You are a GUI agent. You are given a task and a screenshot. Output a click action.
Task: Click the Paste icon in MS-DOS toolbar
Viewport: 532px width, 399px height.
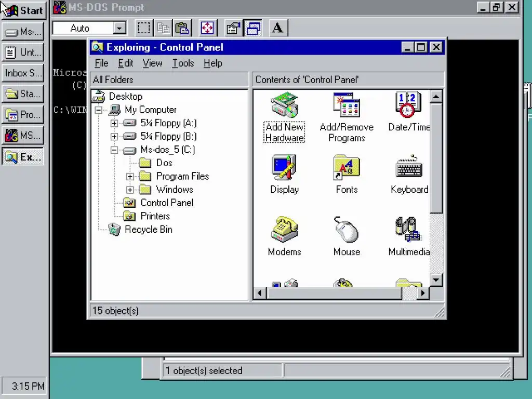(182, 28)
